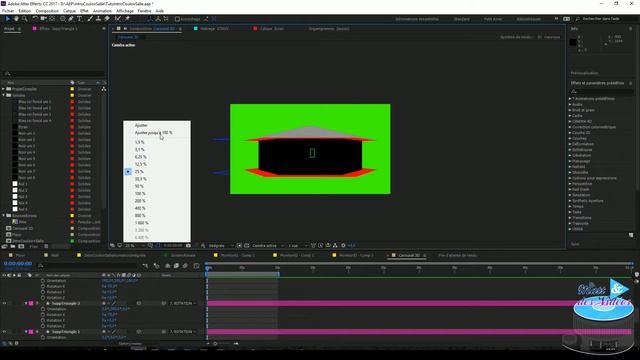Open the Caméra active view dropdown
640x360 pixels.
coord(268,246)
